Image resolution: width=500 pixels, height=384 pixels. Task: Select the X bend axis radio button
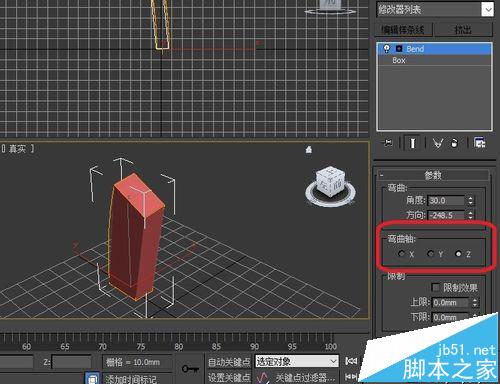[401, 254]
